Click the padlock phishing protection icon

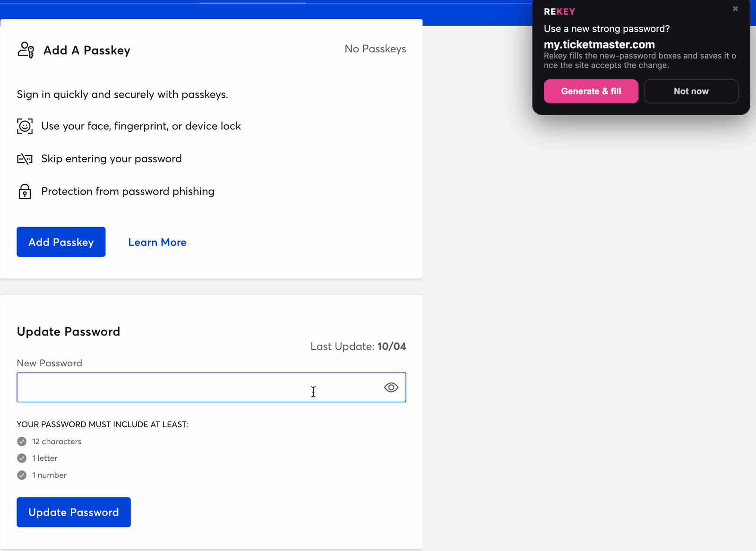coord(25,191)
